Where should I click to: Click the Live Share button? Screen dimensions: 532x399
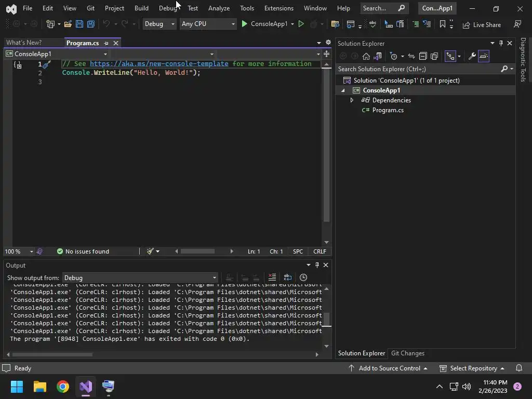click(482, 25)
